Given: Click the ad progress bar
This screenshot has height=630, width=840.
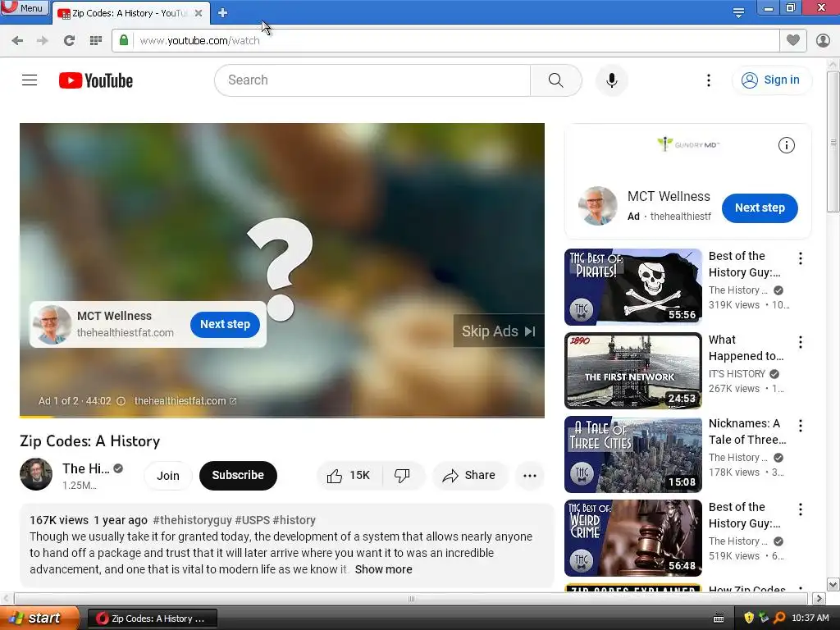Looking at the screenshot, I should tap(282, 416).
